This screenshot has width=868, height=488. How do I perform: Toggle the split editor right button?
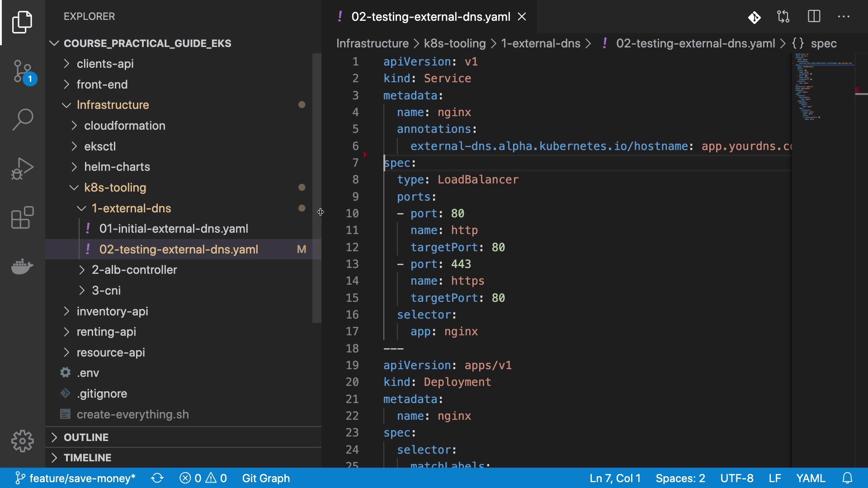coord(814,17)
